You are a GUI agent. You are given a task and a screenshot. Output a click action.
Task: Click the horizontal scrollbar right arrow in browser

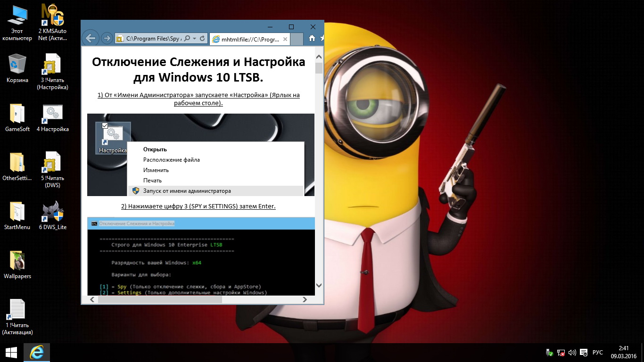tap(305, 299)
